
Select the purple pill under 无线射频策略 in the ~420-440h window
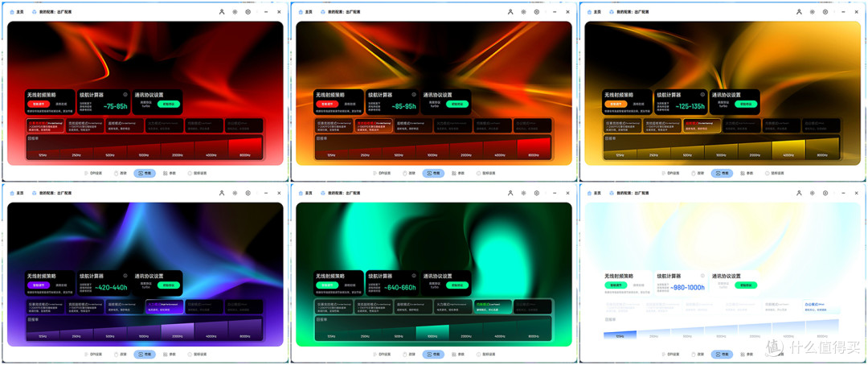(39, 285)
